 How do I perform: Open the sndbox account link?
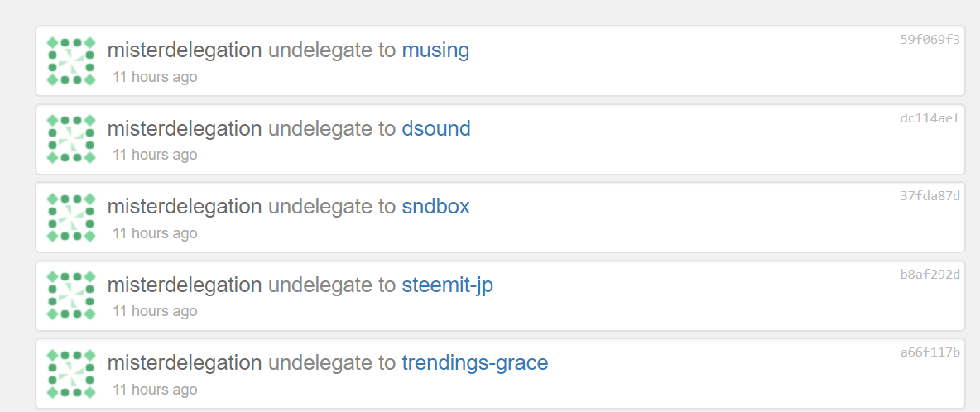(x=435, y=207)
